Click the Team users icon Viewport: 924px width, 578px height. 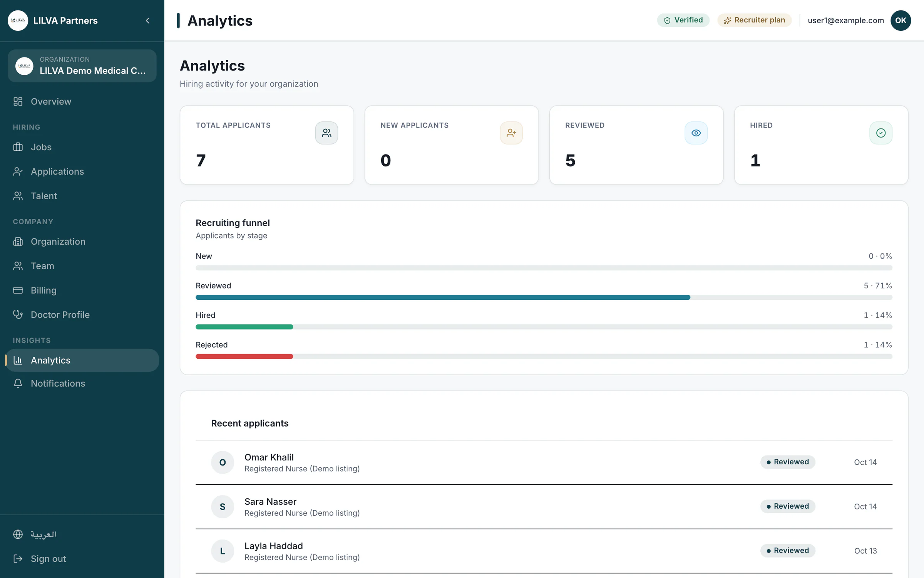pos(18,266)
